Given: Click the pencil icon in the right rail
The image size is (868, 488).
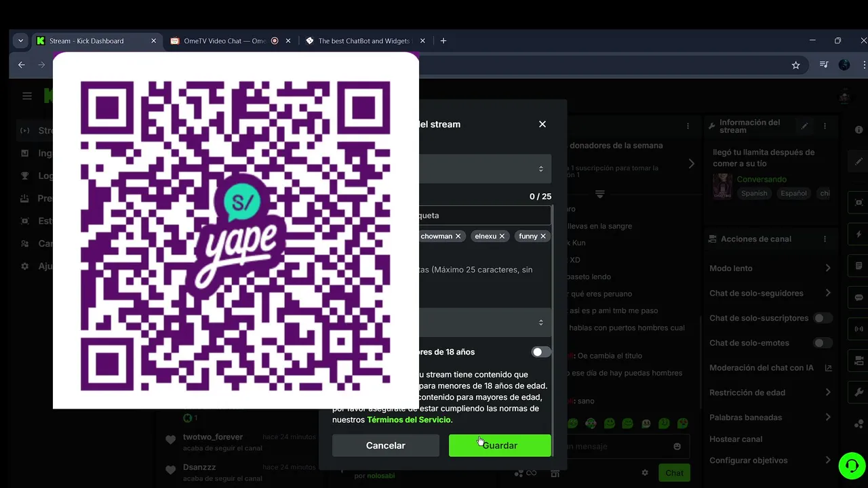Looking at the screenshot, I should pos(859,162).
